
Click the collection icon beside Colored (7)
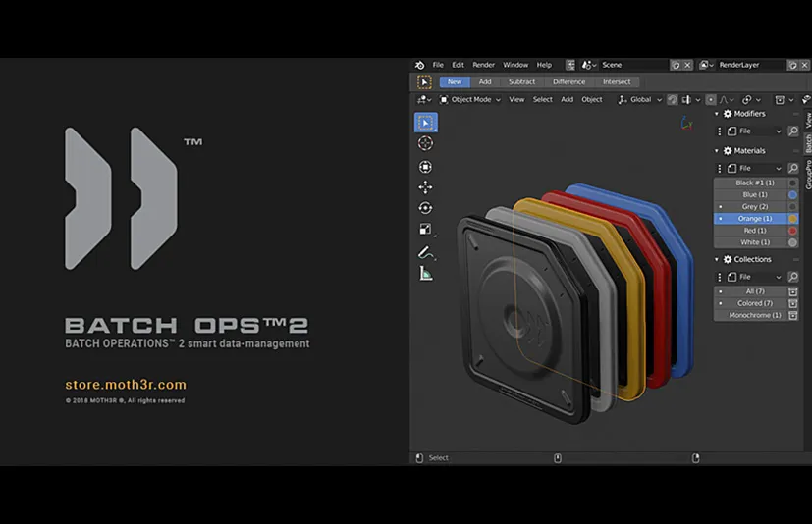pyautogui.click(x=792, y=303)
